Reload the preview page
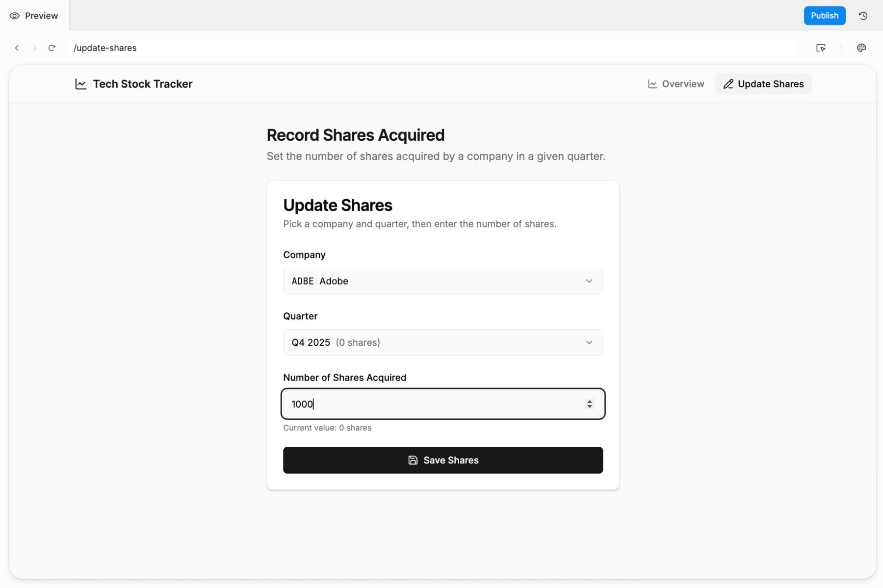Viewport: 883px width, 588px height. pos(52,48)
